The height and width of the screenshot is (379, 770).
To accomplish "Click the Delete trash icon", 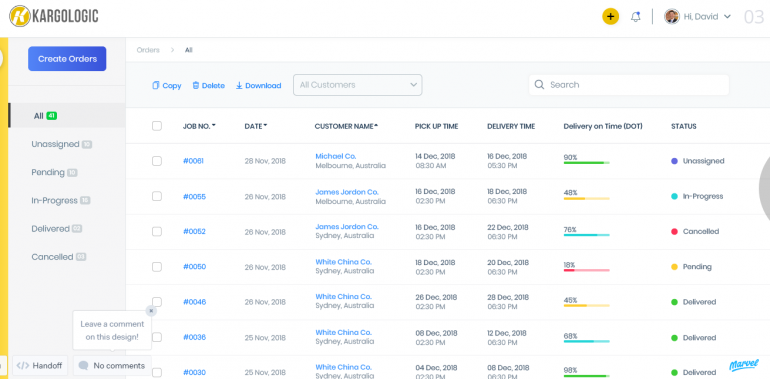I will 195,85.
